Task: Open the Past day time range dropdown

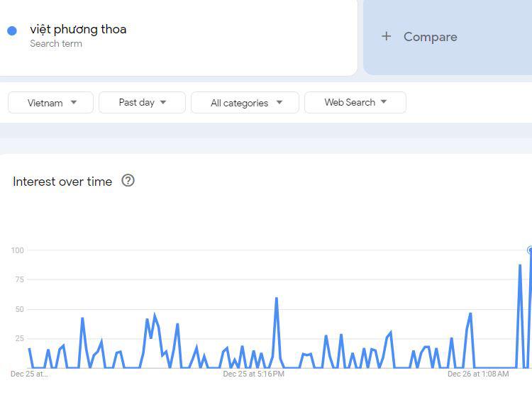Action: tap(142, 102)
